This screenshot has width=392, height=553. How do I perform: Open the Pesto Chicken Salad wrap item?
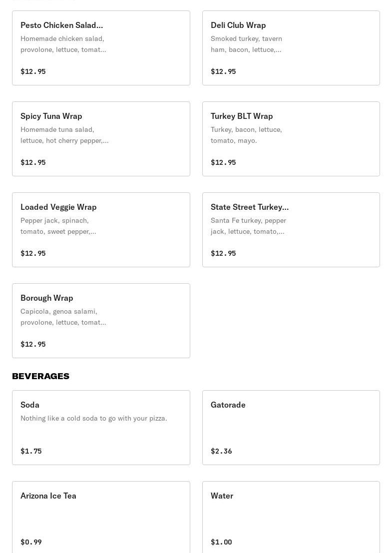point(101,48)
